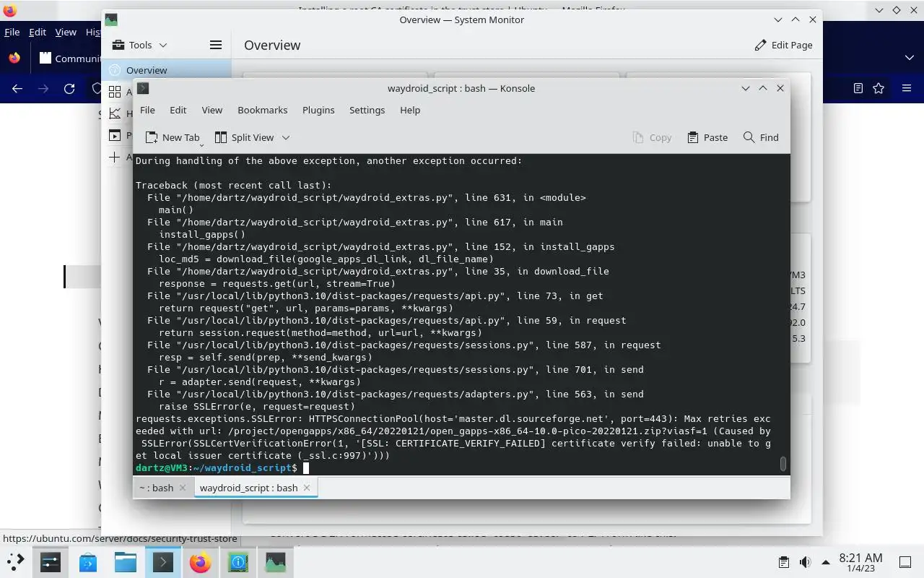
Task: Open the File menu in Konsole
Action: tap(147, 110)
